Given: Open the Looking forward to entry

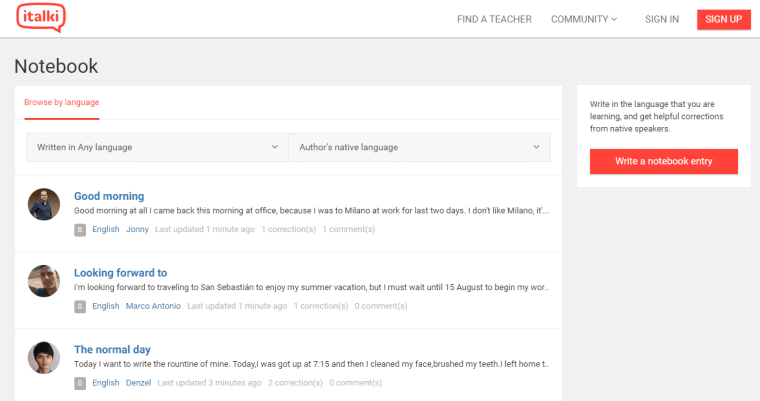Looking at the screenshot, I should [x=120, y=273].
